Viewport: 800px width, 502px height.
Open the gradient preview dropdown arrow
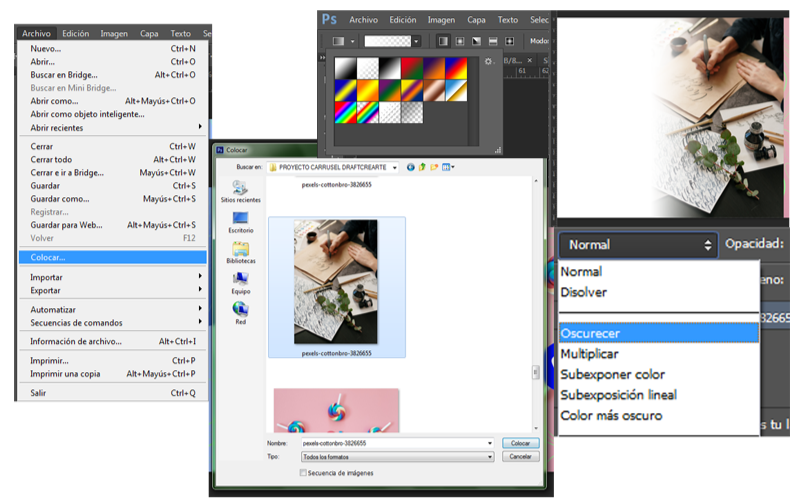click(416, 41)
